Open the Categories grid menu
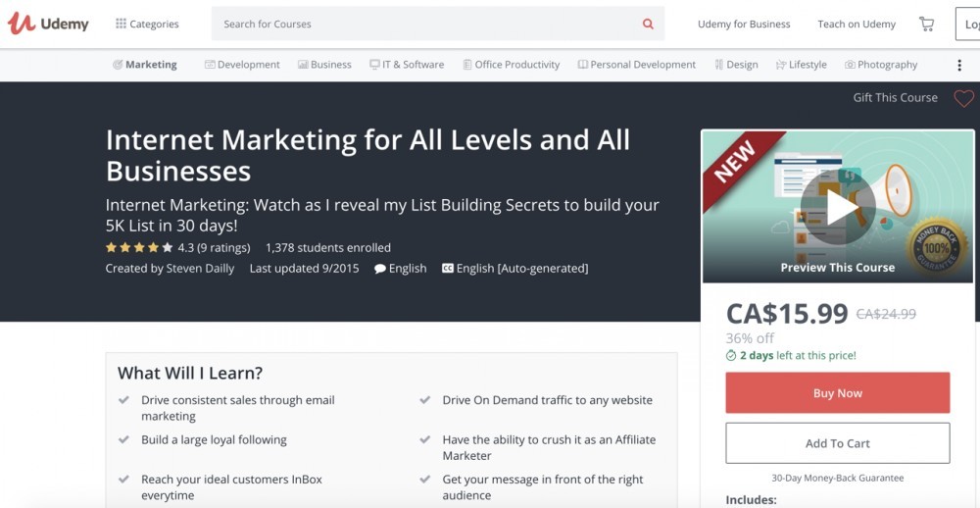 click(x=147, y=24)
